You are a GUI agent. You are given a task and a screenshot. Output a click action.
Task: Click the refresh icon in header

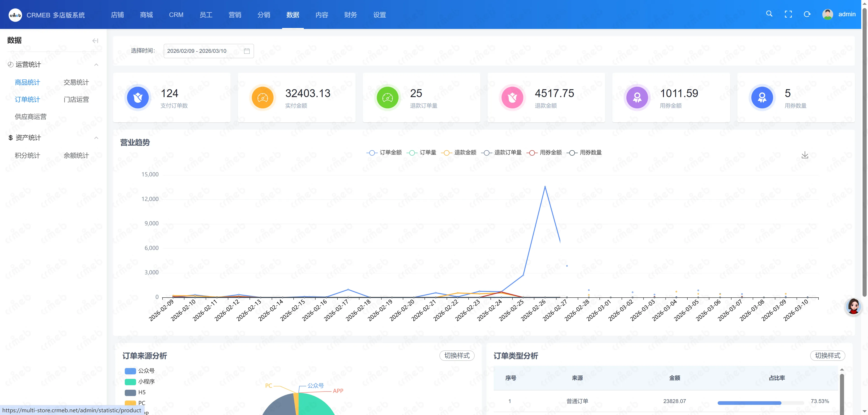[x=807, y=14]
